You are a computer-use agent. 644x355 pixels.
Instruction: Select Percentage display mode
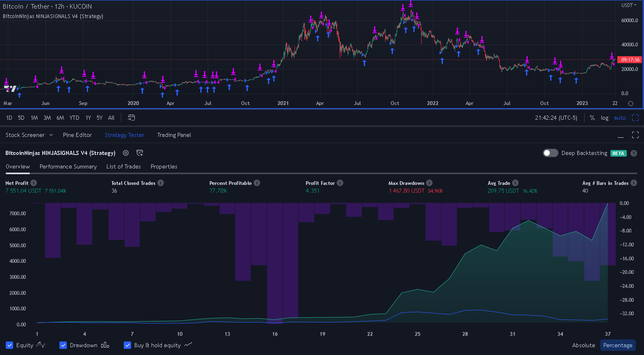coord(618,345)
